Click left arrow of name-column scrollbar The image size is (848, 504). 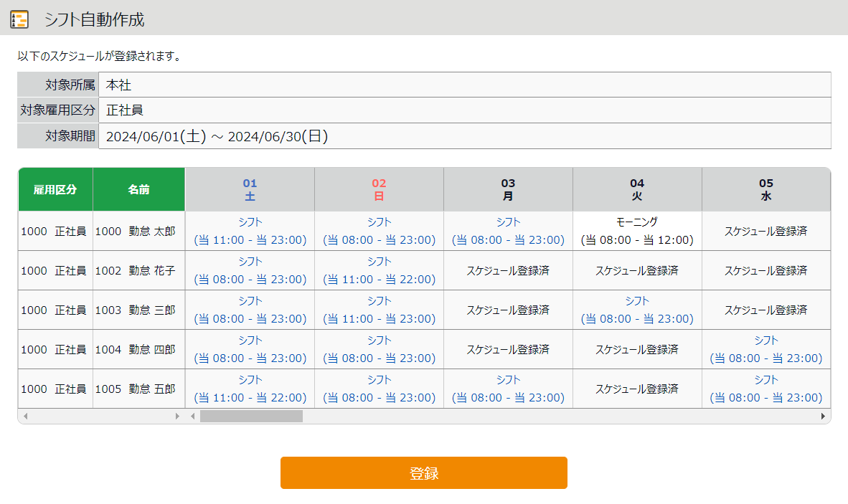[x=26, y=416]
